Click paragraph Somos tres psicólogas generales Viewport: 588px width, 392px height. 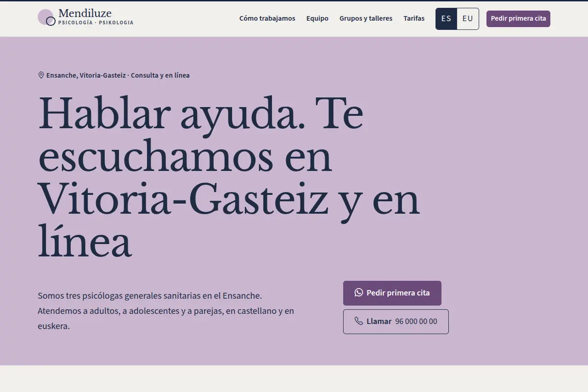[166, 311]
